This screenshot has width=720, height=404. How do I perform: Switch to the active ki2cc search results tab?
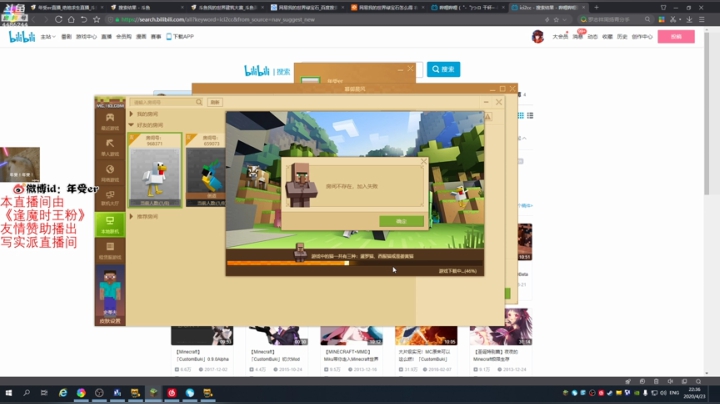[x=548, y=7]
